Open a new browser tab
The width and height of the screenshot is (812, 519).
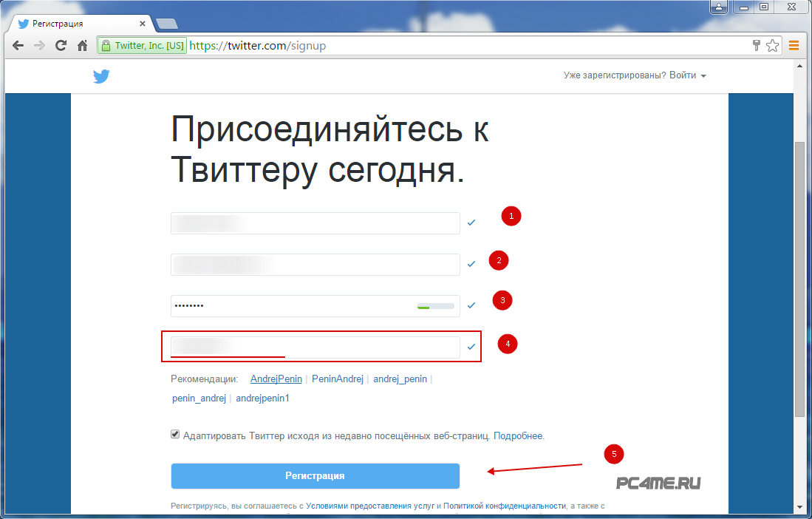167,24
